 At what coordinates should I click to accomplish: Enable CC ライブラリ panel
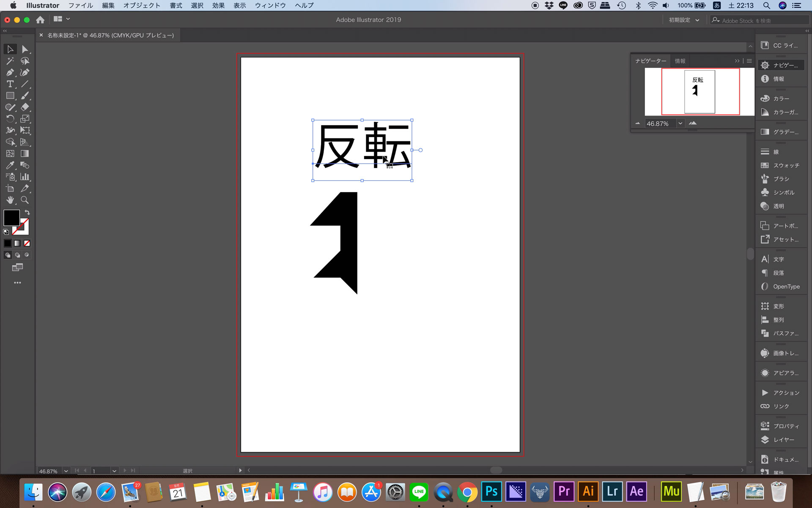pyautogui.click(x=782, y=46)
